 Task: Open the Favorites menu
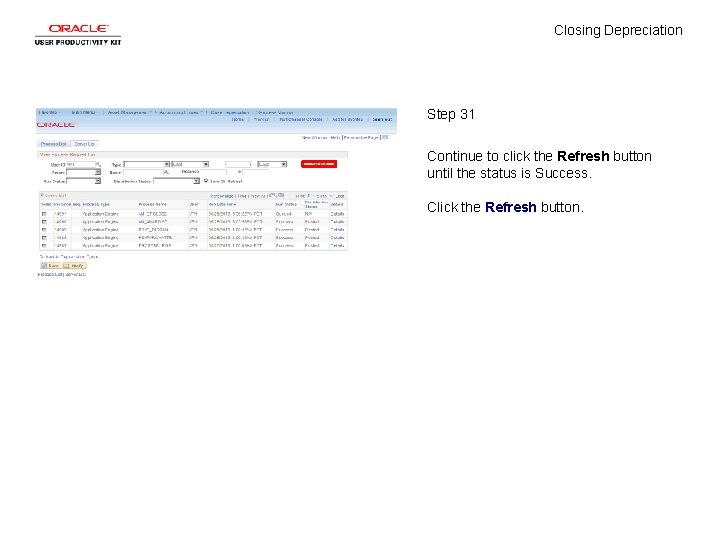[48, 112]
